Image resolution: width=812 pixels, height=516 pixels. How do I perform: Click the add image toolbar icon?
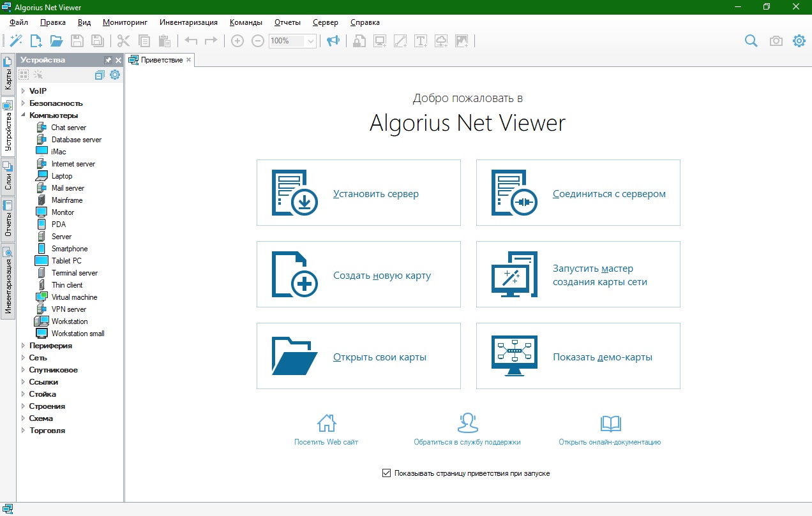462,41
